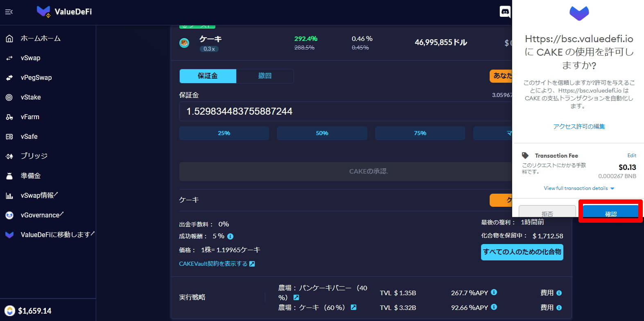The width and height of the screenshot is (644, 321).
Task: Click the tag icon next to Transaction Fee
Action: coord(525,156)
